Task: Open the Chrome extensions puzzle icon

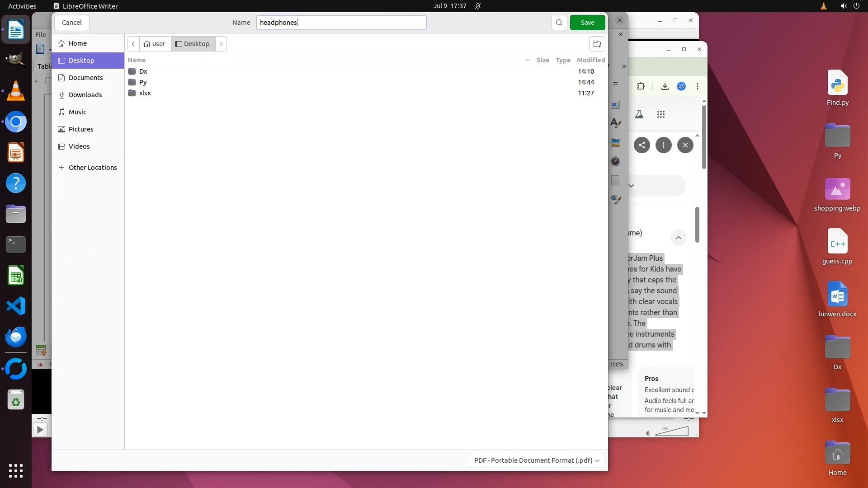Action: pos(641,86)
